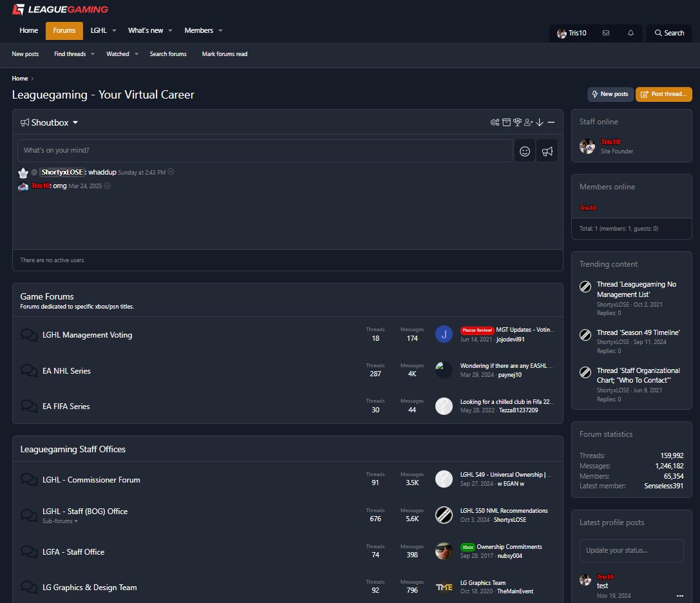Image resolution: width=700 pixels, height=603 pixels.
Task: Expand the Members menu arrow
Action: point(220,31)
